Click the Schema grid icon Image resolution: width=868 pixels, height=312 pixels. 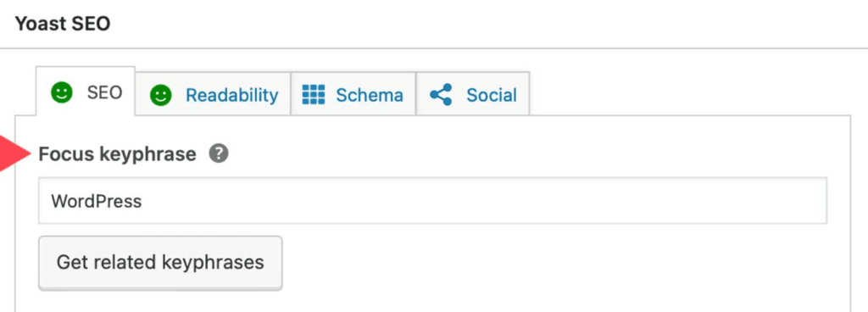pos(314,95)
